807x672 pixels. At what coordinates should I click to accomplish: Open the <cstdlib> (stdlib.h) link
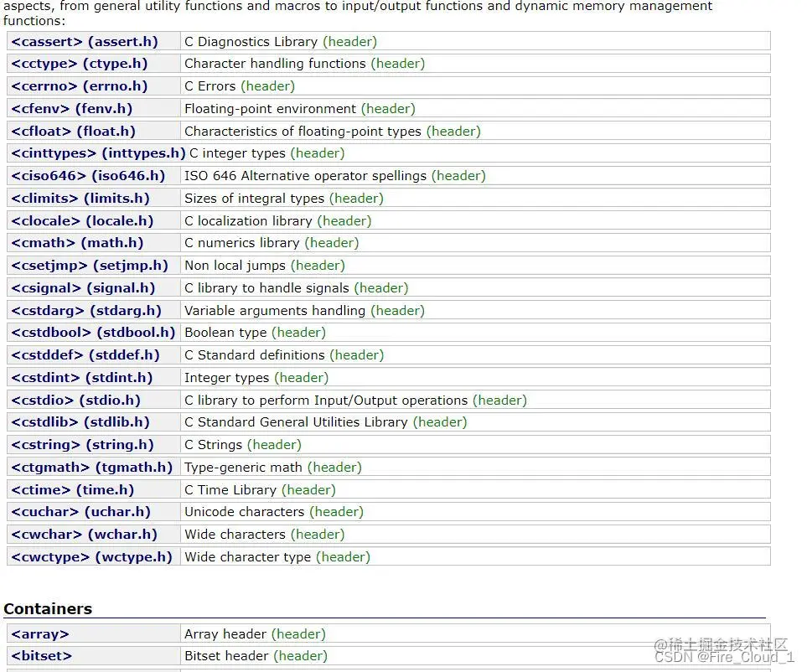point(80,422)
